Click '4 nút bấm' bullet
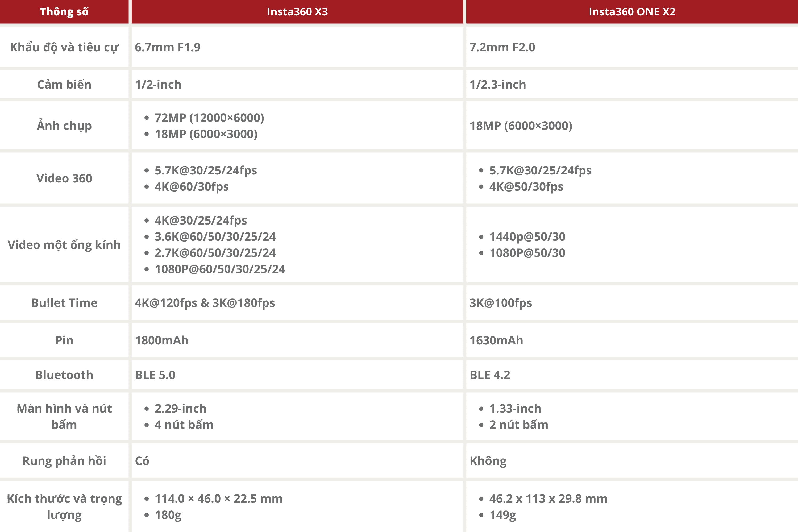The image size is (798, 532). 184,425
